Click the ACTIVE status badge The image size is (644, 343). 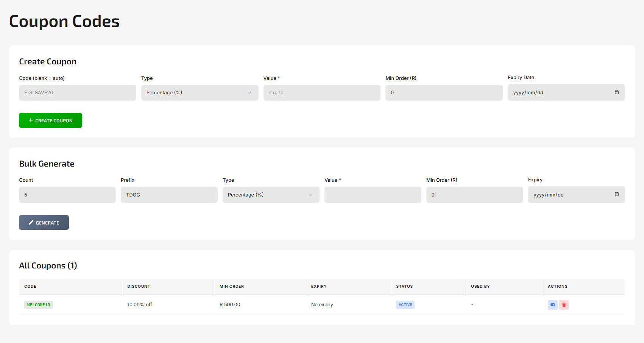[x=405, y=305]
